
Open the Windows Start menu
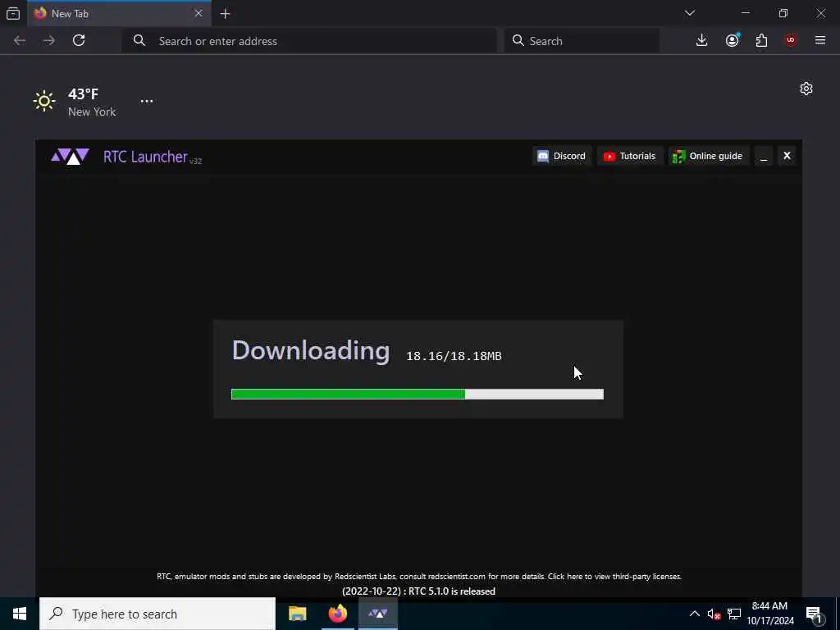click(20, 614)
